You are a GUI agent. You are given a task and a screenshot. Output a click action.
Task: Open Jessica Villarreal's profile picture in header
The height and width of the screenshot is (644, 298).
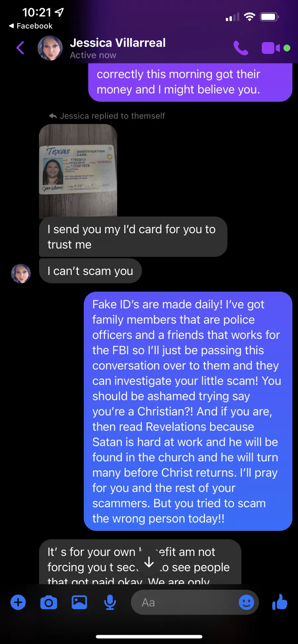point(50,48)
